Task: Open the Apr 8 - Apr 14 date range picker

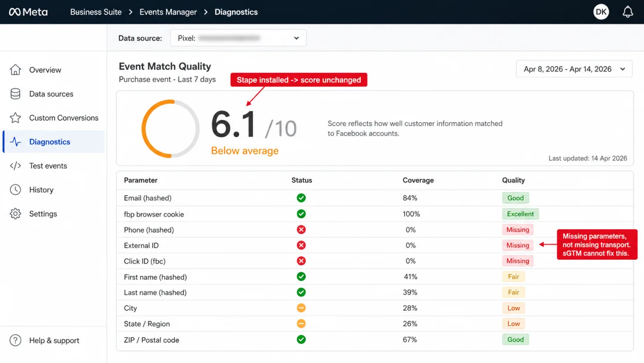Action: pos(574,69)
